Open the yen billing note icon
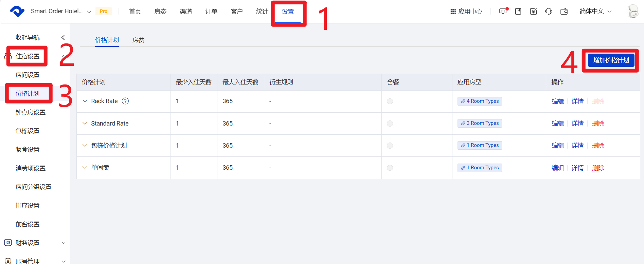 pyautogui.click(x=533, y=12)
